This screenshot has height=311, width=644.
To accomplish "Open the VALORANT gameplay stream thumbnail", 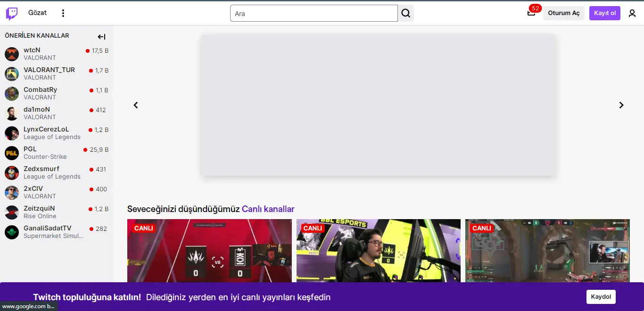I will (547, 251).
